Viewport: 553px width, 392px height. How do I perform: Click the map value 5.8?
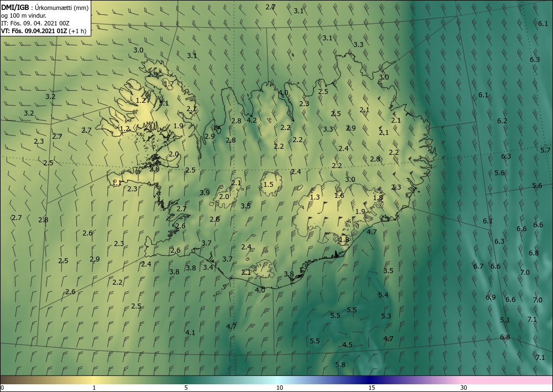tap(340, 365)
